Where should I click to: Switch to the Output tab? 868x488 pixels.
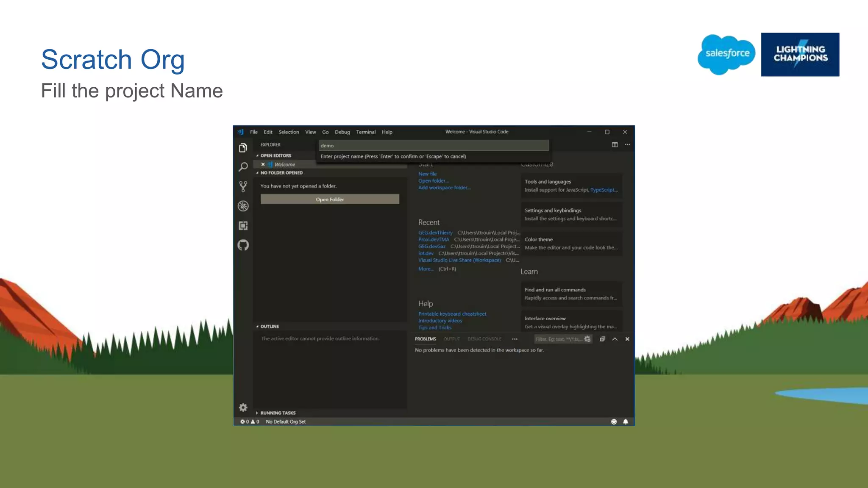(x=451, y=339)
